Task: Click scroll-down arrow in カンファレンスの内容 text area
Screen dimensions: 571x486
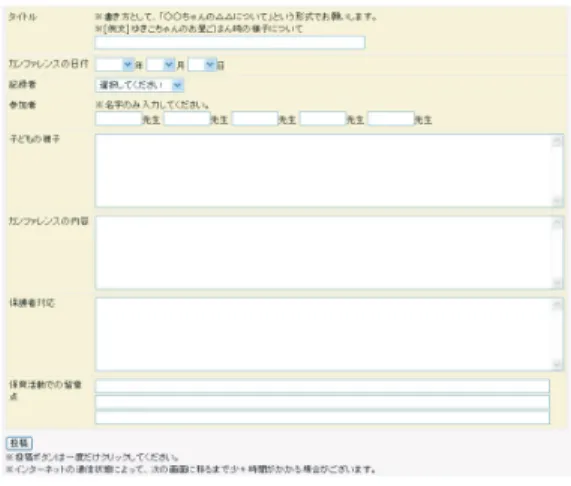Action: (x=557, y=282)
